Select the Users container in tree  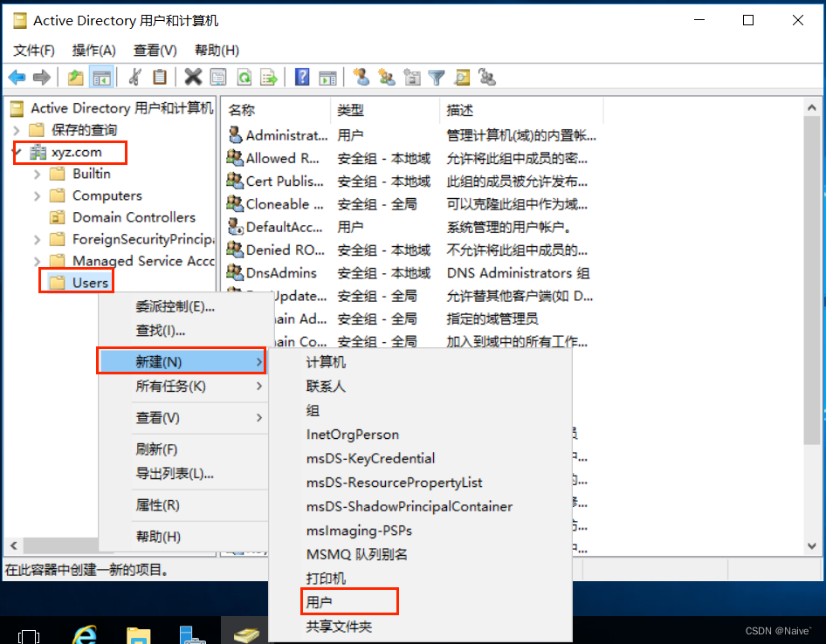(90, 283)
